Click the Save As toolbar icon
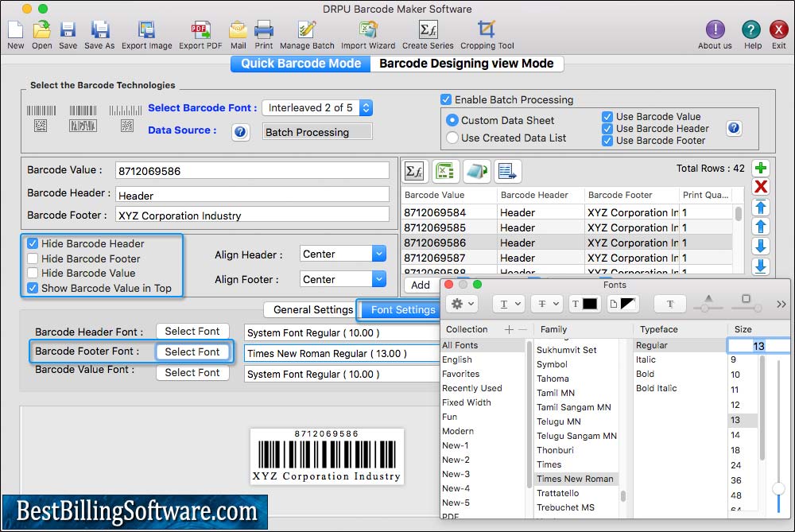The height and width of the screenshot is (532, 795). click(99, 30)
